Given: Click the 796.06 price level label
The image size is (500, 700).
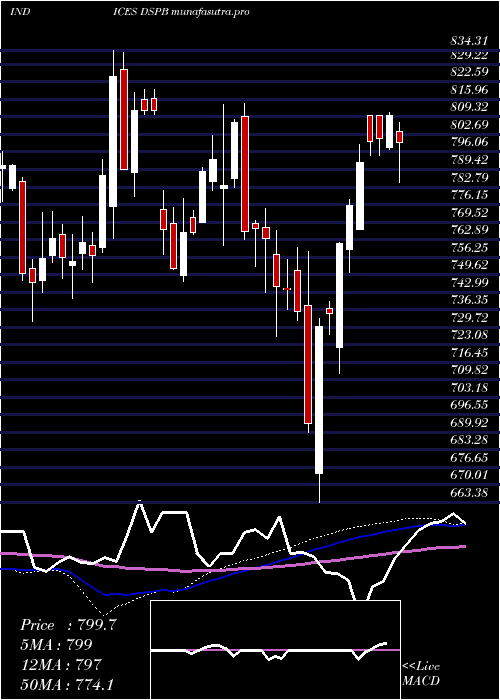Looking at the screenshot, I should coord(469,142).
